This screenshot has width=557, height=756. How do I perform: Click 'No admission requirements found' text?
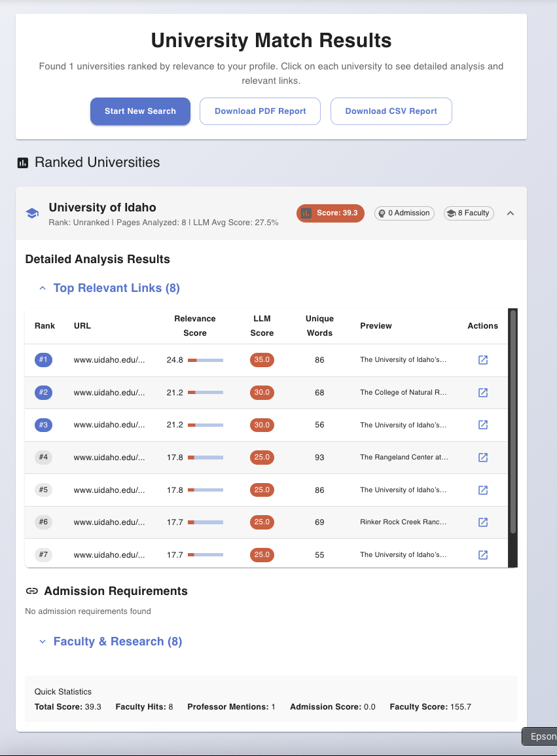pyautogui.click(x=88, y=611)
